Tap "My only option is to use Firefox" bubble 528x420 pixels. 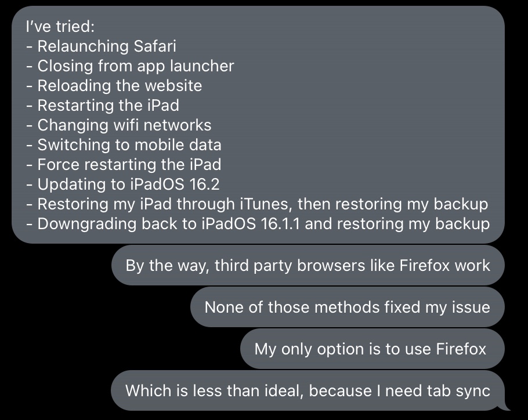coord(372,349)
